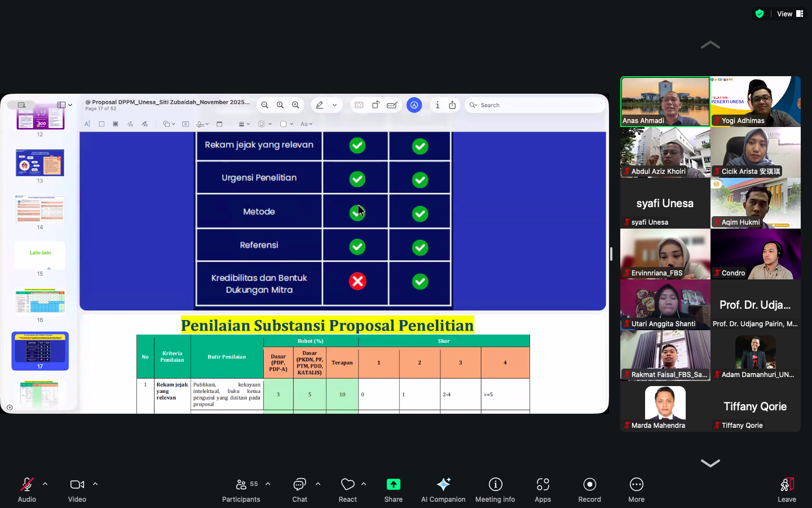
Task: Select the highlight pen tool
Action: 320,105
